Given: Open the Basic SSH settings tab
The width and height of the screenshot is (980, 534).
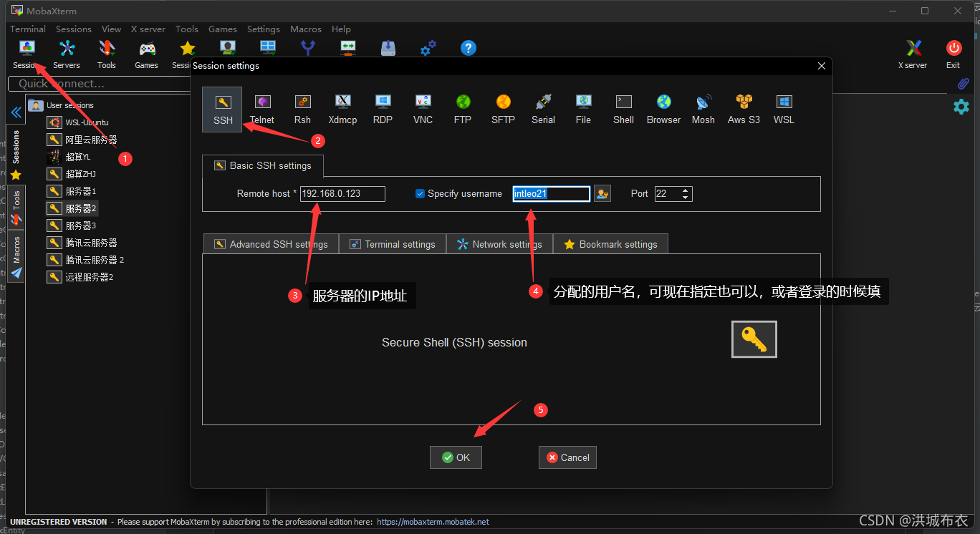Looking at the screenshot, I should click(262, 165).
